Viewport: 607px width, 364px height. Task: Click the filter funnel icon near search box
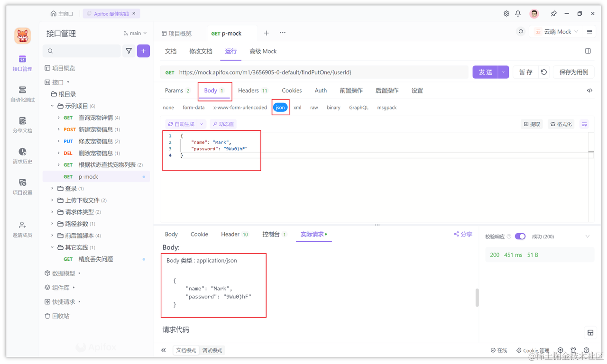point(129,50)
